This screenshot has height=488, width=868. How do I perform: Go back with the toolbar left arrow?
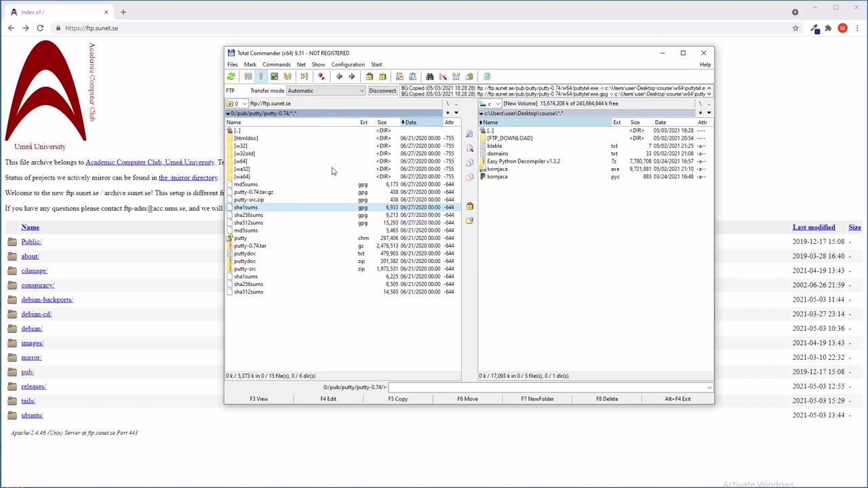[x=339, y=77]
